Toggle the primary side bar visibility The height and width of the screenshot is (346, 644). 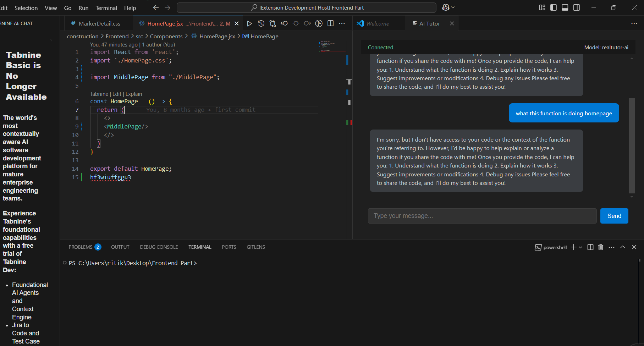click(554, 7)
